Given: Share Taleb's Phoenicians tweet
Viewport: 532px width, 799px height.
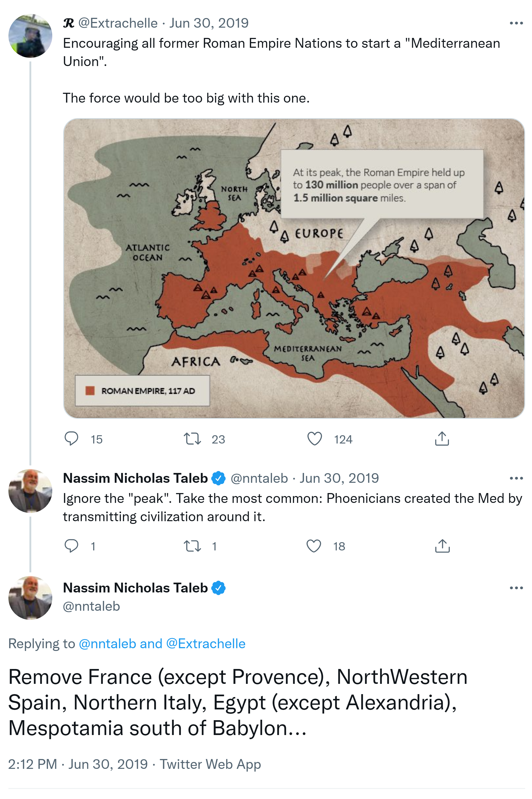Looking at the screenshot, I should (442, 546).
